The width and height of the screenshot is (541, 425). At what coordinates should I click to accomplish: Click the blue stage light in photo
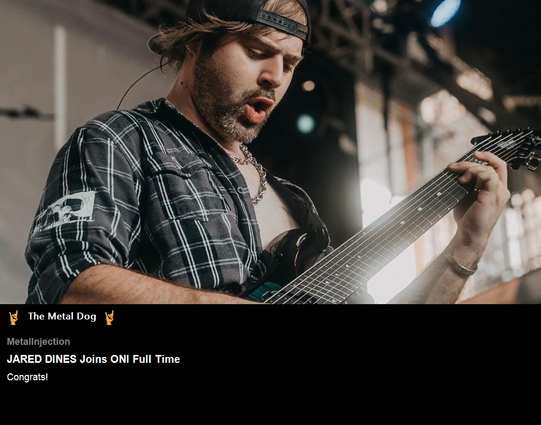click(445, 12)
